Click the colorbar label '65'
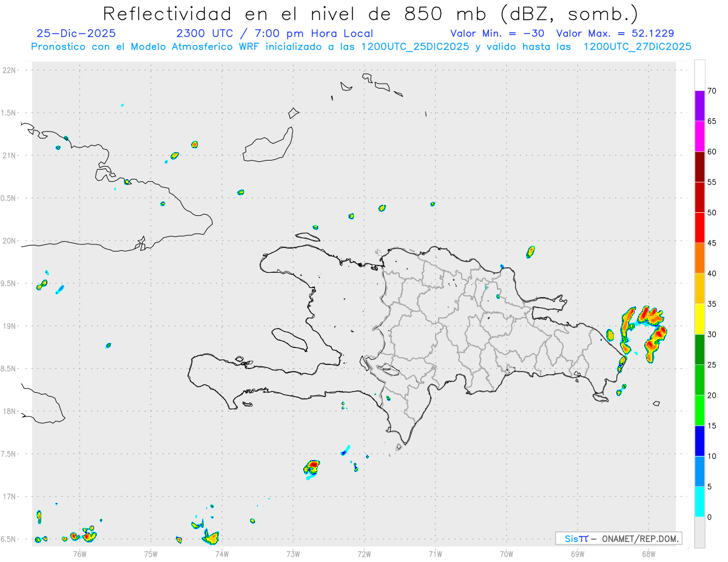Viewport: 728px width, 562px height. point(712,121)
